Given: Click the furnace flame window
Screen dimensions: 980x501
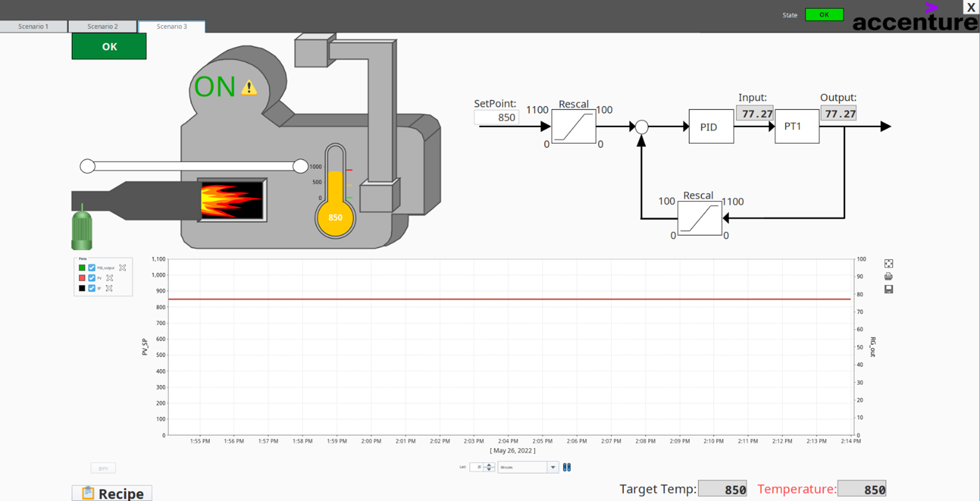Looking at the screenshot, I should pos(232,200).
